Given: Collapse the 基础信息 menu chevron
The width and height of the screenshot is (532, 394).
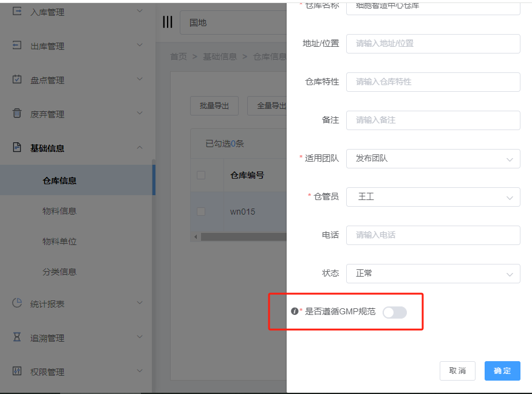Looking at the screenshot, I should click(x=140, y=147).
